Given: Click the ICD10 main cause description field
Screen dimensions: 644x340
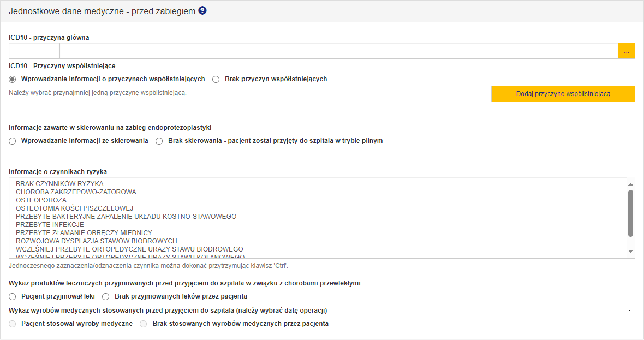Looking at the screenshot, I should (x=338, y=51).
